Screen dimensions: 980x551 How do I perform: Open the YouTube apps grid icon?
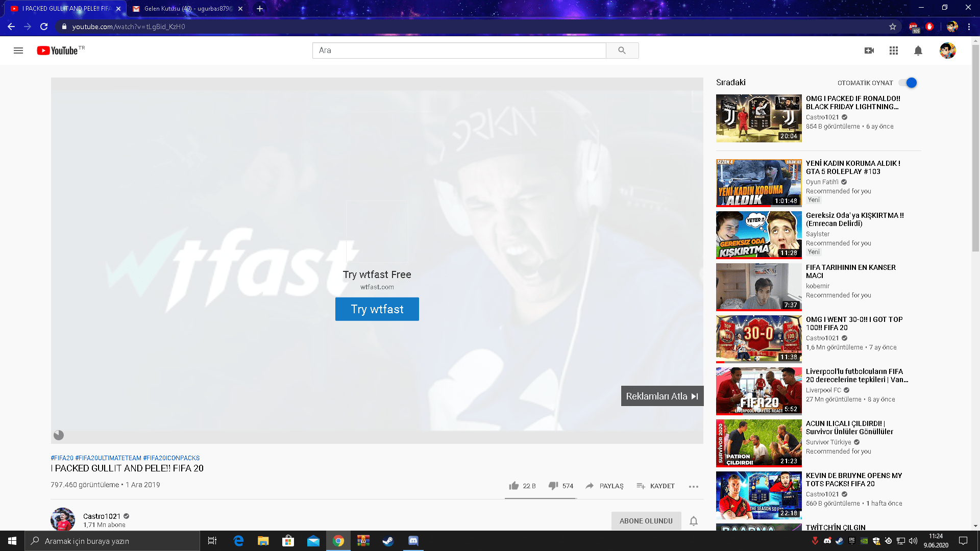click(x=894, y=51)
